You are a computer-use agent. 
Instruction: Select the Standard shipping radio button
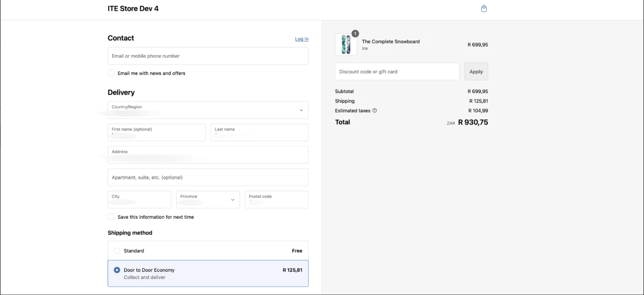[117, 251]
